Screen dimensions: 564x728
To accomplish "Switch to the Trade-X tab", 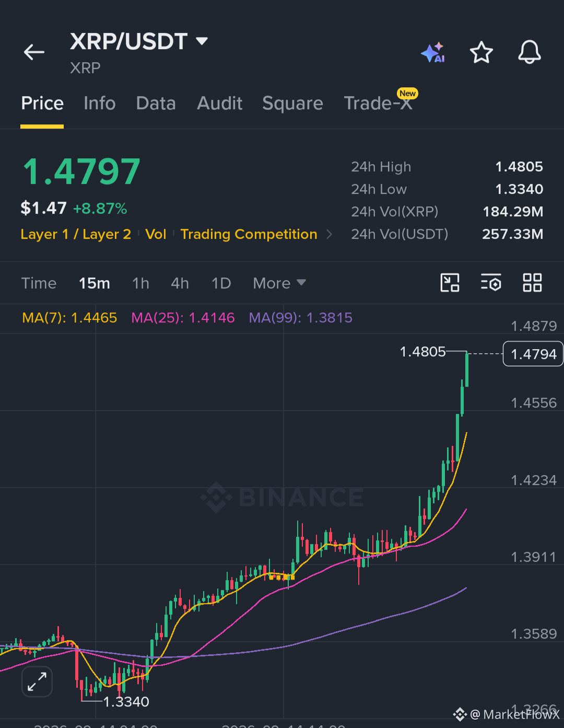I will [x=378, y=103].
